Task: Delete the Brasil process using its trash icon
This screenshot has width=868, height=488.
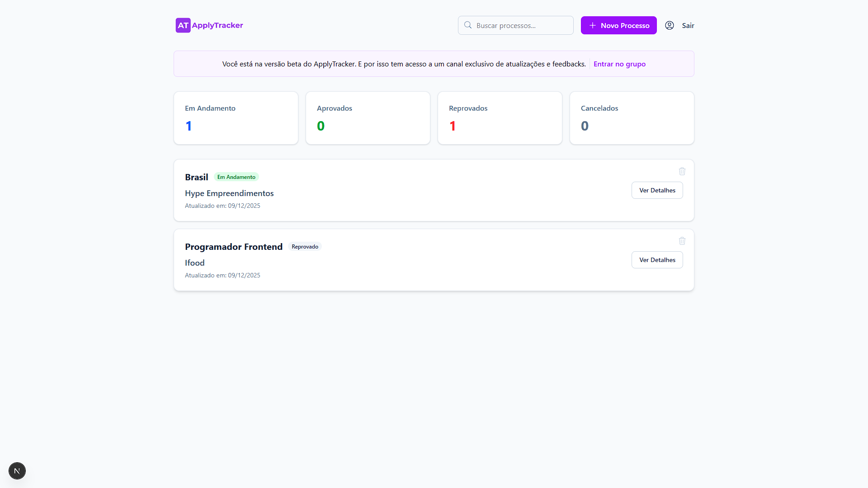Action: coord(682,171)
